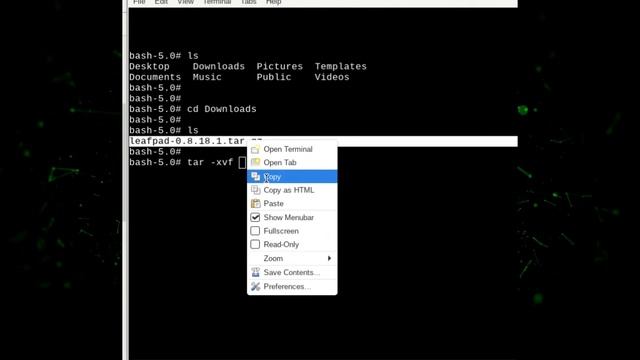Click the Open Tab icon
Screen dimensions: 640x360
tap(256, 162)
